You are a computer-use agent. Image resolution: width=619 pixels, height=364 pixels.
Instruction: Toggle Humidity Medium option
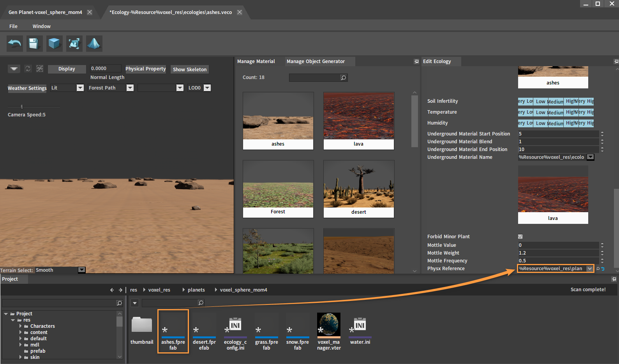point(556,123)
